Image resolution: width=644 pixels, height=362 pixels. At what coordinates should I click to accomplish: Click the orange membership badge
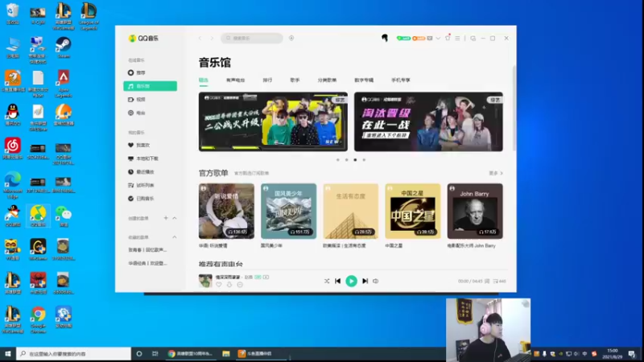(419, 38)
